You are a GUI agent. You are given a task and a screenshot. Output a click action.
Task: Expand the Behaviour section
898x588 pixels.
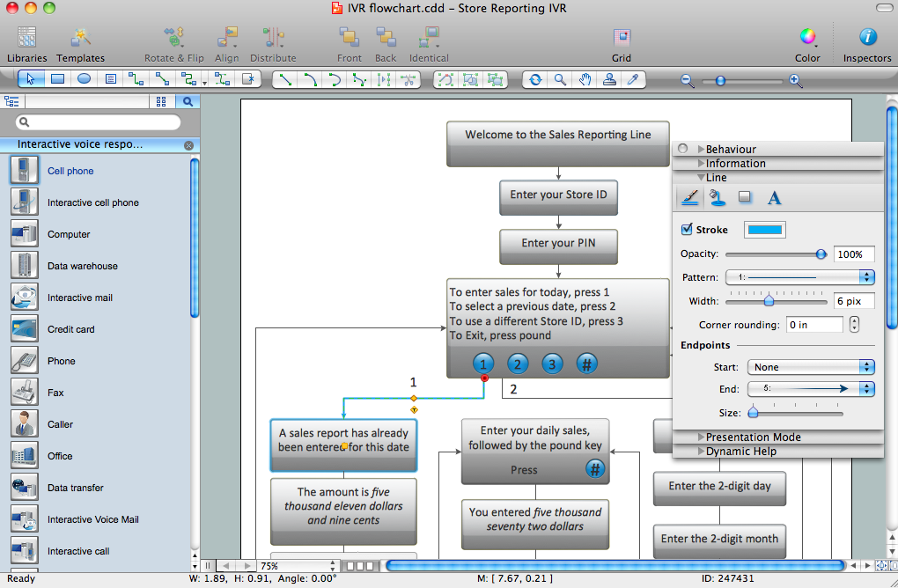pyautogui.click(x=701, y=149)
